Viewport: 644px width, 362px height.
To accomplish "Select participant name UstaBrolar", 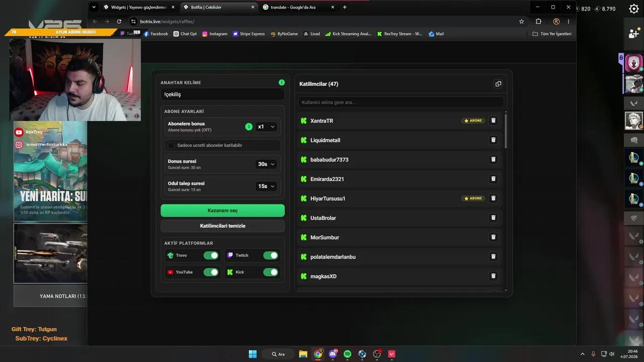I will click(x=323, y=218).
